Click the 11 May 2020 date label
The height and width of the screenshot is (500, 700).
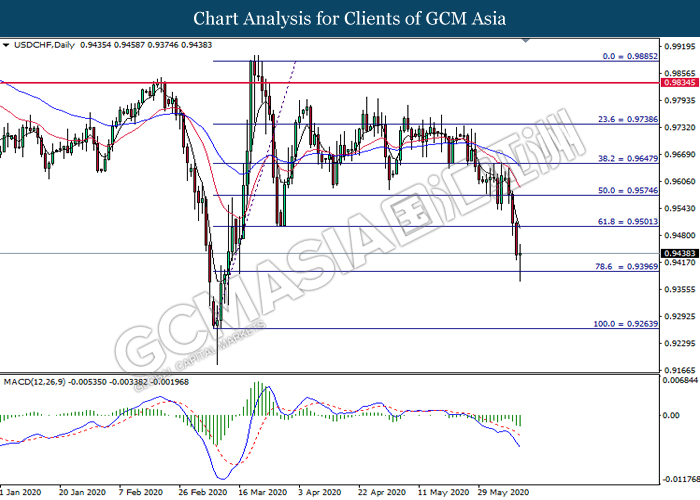pyautogui.click(x=443, y=492)
